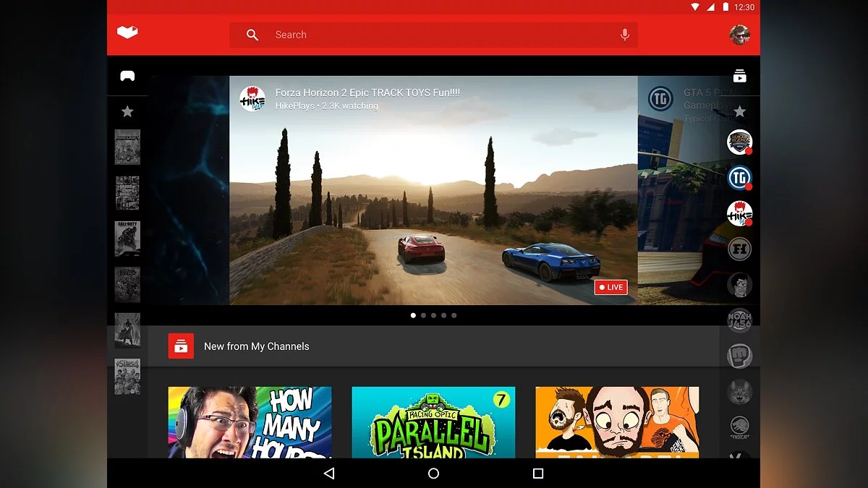Screen dimensions: 868x488
Task: Click the red New from My Channels icon
Action: coord(181,346)
